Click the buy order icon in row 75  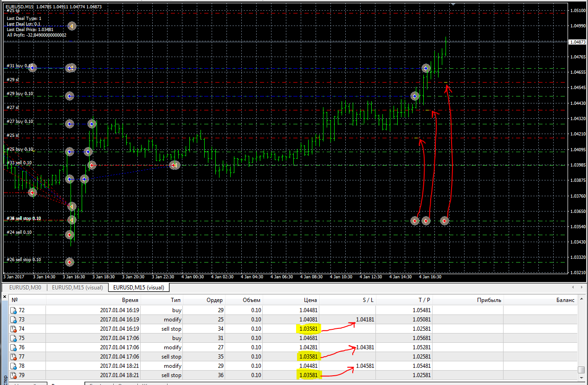point(13,338)
